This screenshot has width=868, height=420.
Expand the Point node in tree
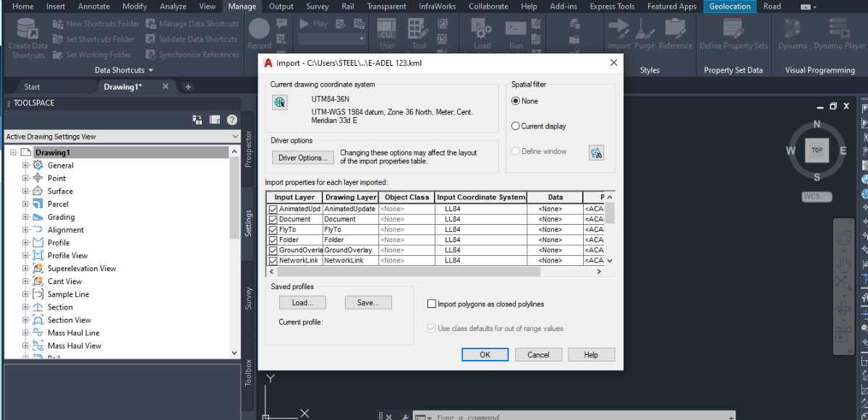(26, 179)
